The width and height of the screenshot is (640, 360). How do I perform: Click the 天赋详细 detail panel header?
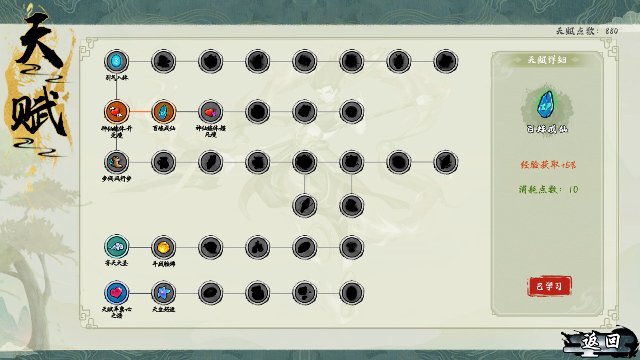pos(547,60)
